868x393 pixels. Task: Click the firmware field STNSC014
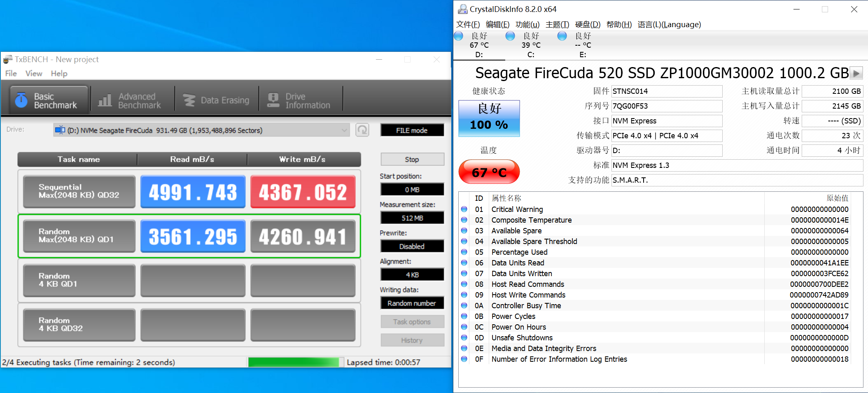(x=667, y=91)
